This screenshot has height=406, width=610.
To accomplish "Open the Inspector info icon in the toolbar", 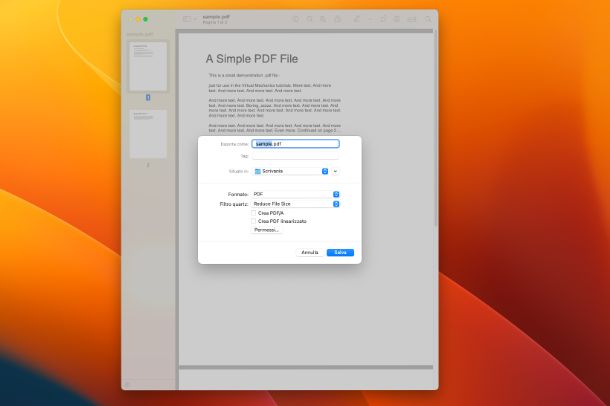I will click(x=296, y=19).
